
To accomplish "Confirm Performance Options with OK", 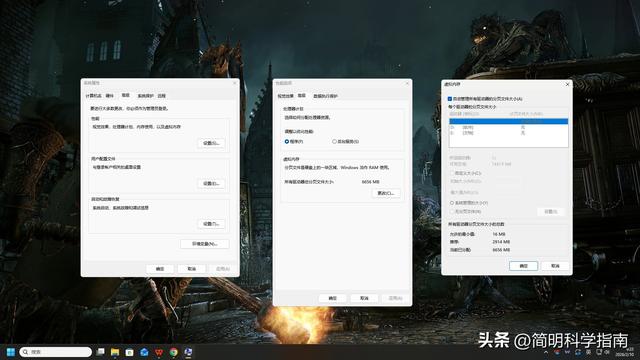I will (333, 298).
